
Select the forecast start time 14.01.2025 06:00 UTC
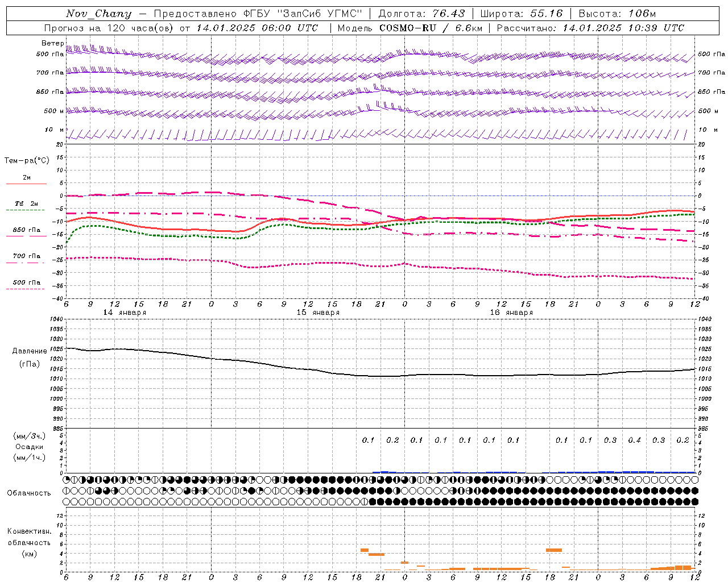257,28
